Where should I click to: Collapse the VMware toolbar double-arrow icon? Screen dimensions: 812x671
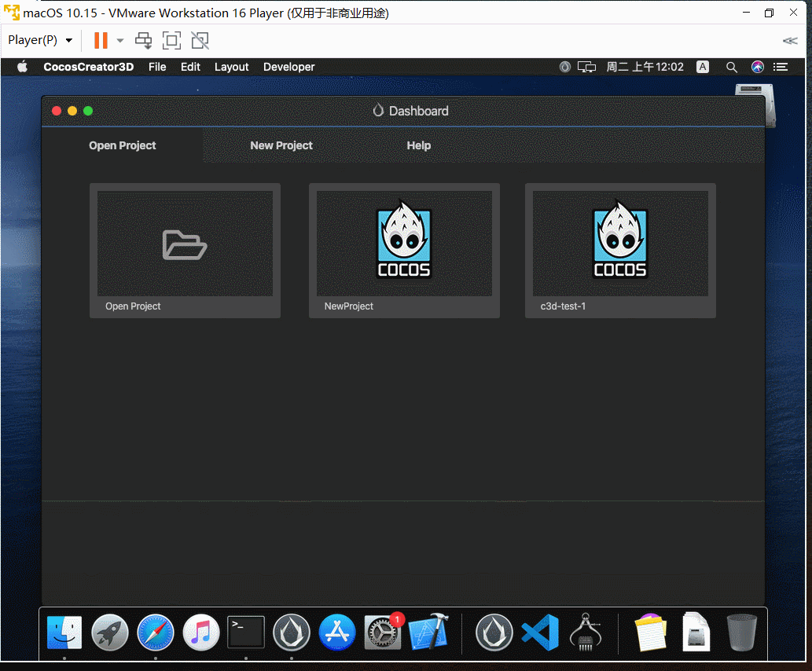[x=790, y=41]
